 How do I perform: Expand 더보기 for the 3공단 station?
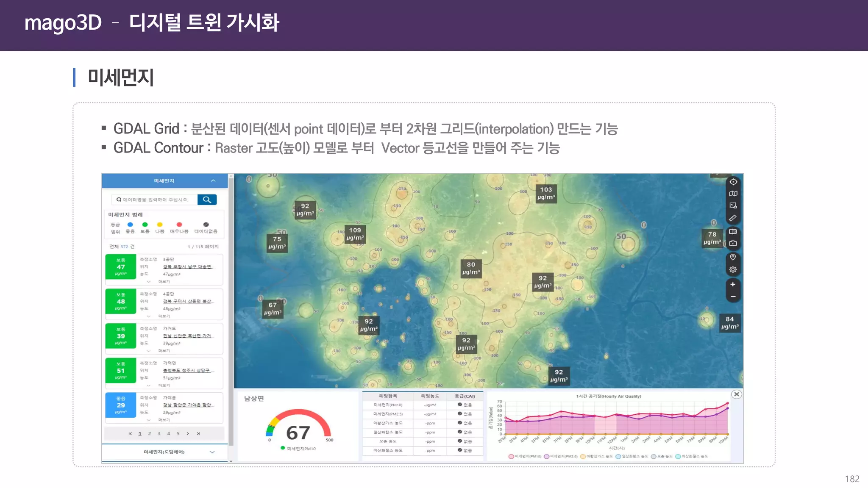(x=159, y=281)
